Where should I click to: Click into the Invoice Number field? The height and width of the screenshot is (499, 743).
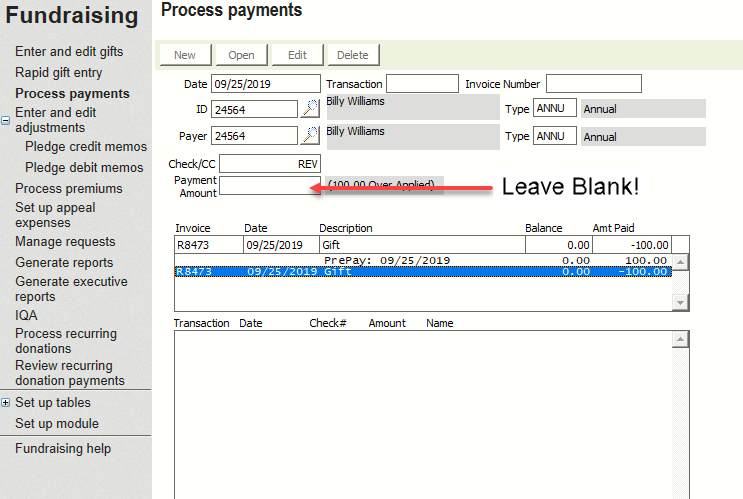[x=593, y=84]
